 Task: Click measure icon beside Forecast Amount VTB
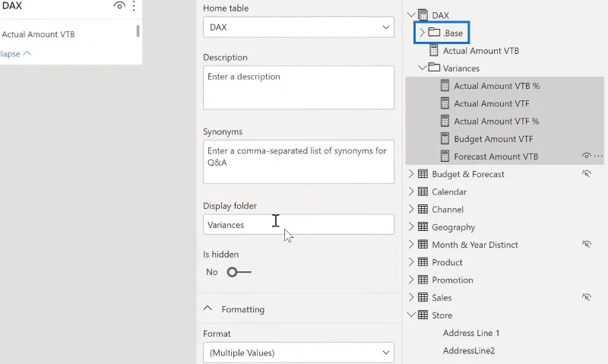tap(445, 157)
